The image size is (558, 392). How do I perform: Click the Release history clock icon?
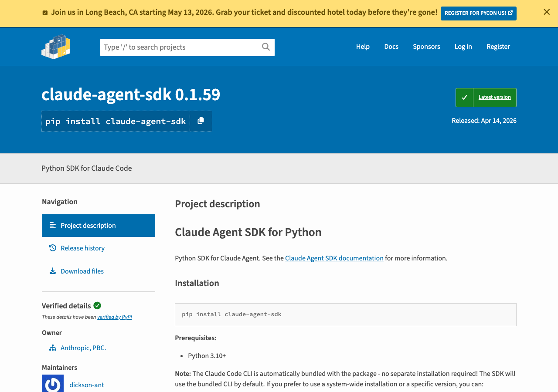pyautogui.click(x=53, y=248)
